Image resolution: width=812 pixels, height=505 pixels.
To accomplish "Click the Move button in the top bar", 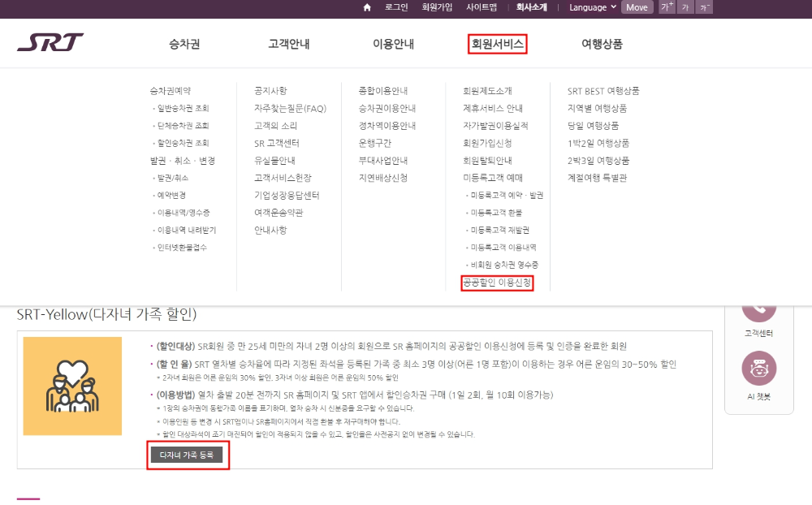I will point(637,7).
